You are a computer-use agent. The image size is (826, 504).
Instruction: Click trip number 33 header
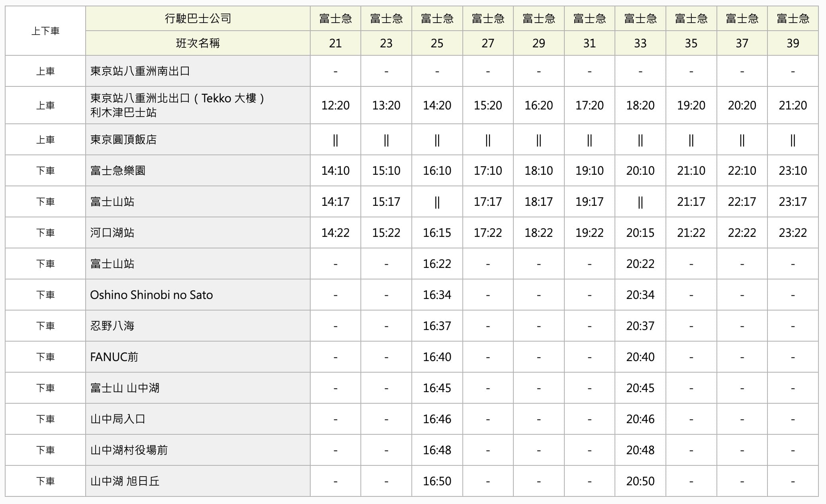(640, 43)
